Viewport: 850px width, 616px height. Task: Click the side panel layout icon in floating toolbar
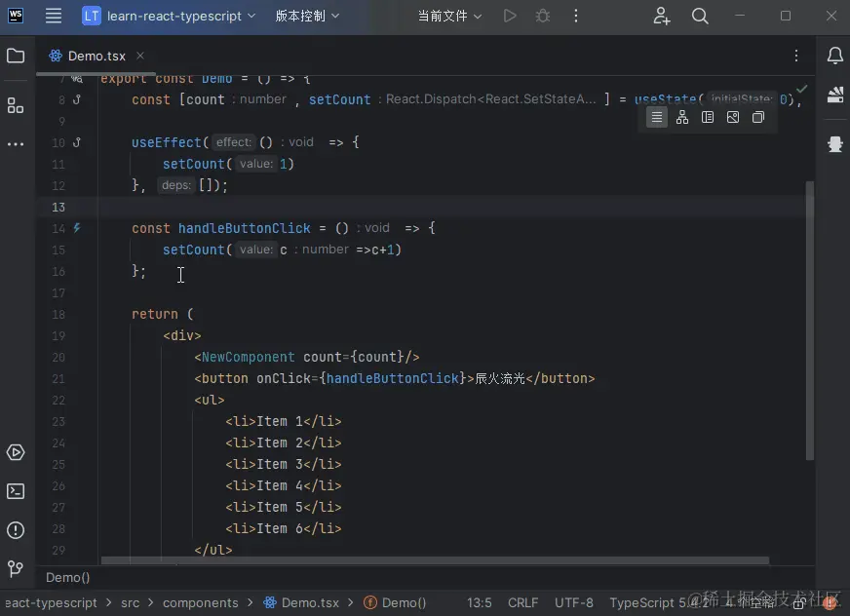[708, 117]
